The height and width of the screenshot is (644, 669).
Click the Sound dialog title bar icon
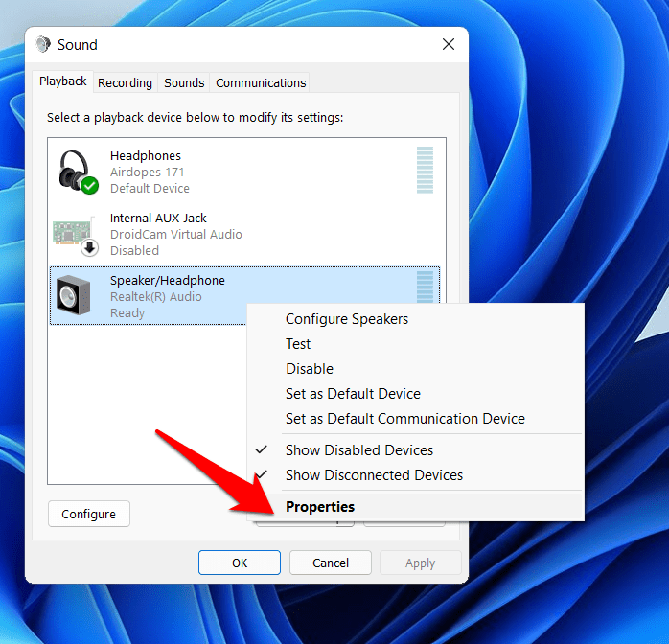click(x=43, y=45)
